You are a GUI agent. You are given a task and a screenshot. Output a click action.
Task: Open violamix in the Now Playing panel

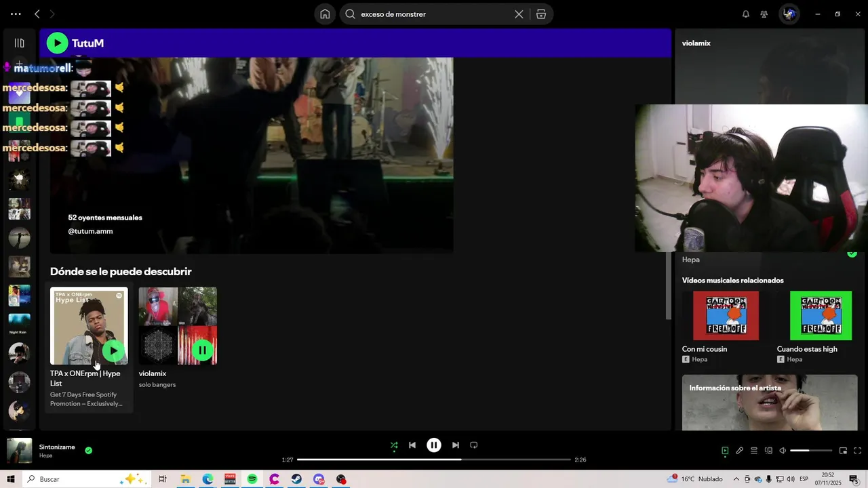pos(696,43)
